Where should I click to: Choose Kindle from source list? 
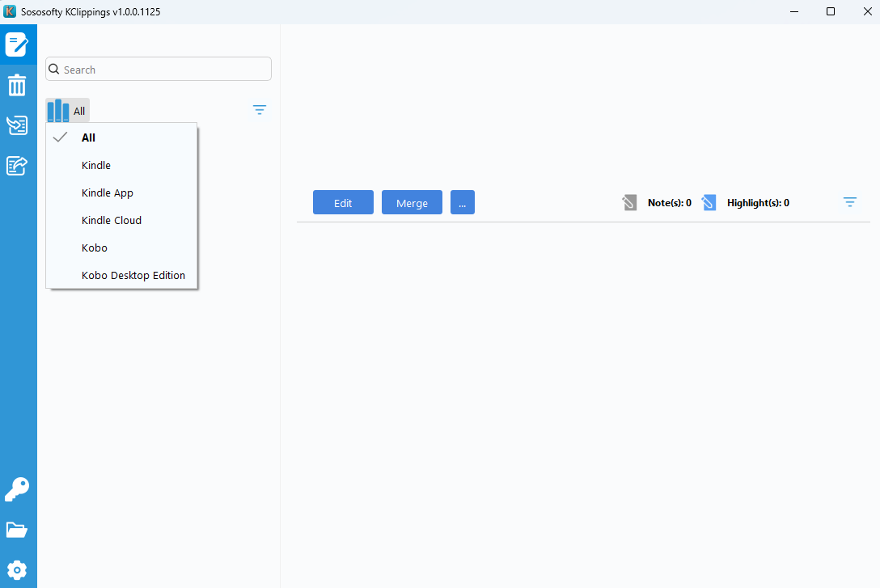pos(122,165)
